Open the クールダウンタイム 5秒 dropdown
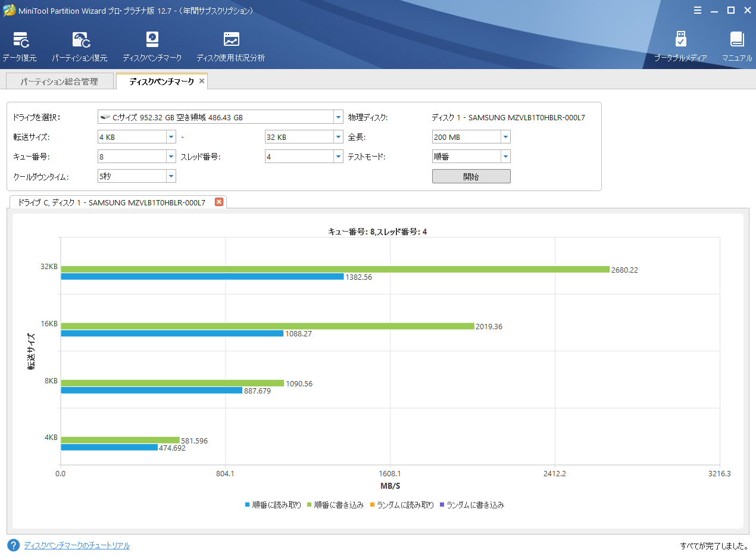756x559 pixels. (171, 176)
